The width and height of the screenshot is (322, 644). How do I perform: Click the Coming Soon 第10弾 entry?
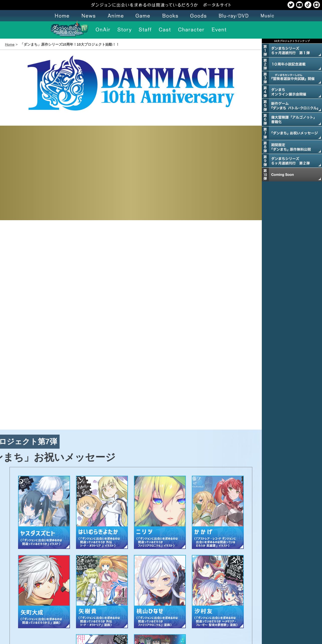[x=292, y=175]
